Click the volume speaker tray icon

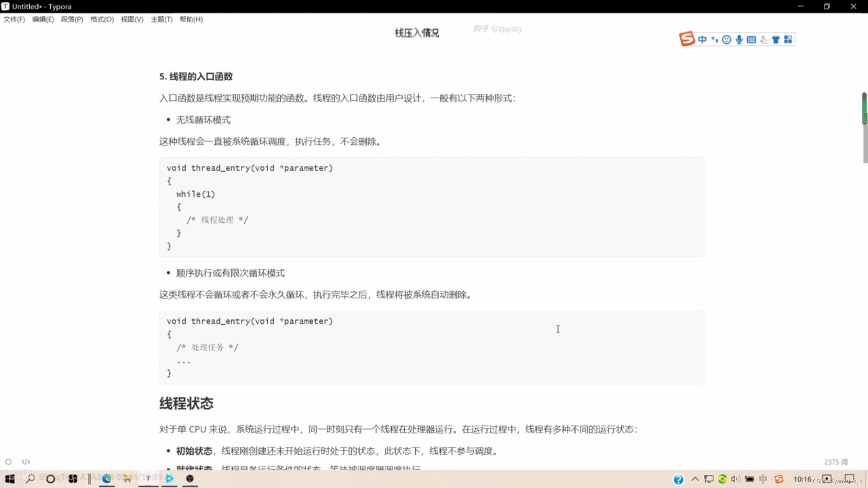coord(736,479)
